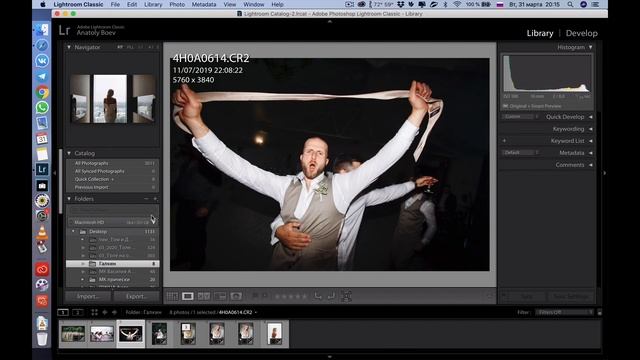Open Google Chrome from the Dock
The image size is (640, 360).
click(42, 92)
